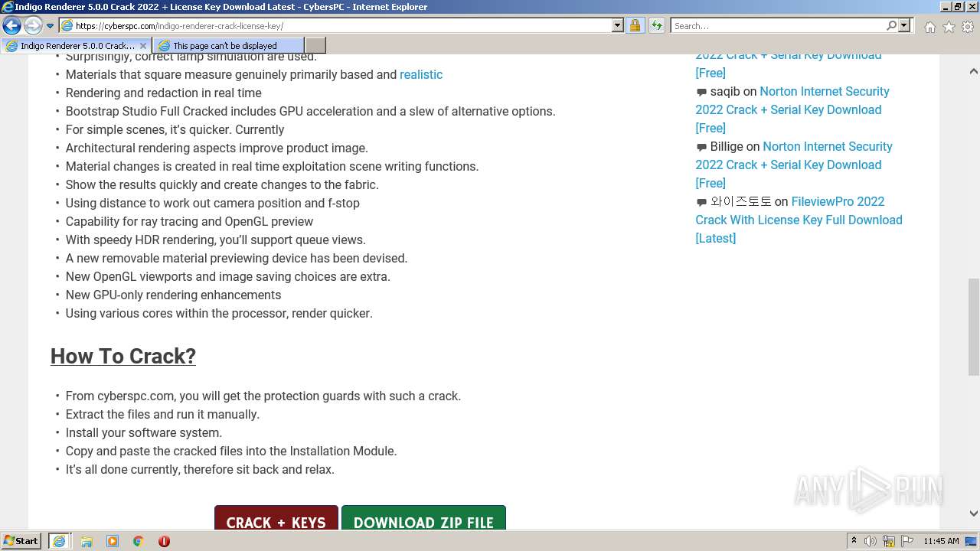This screenshot has width=980, height=551.
Task: Open the Windows Start button
Action: point(21,541)
